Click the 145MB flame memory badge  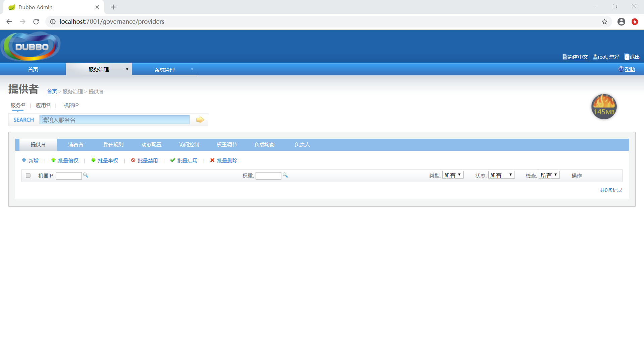coord(604,107)
